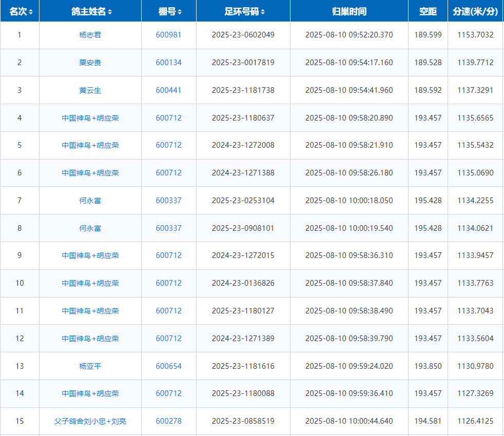Select the 空距 column header
This screenshot has width=504, height=436.
tap(428, 11)
